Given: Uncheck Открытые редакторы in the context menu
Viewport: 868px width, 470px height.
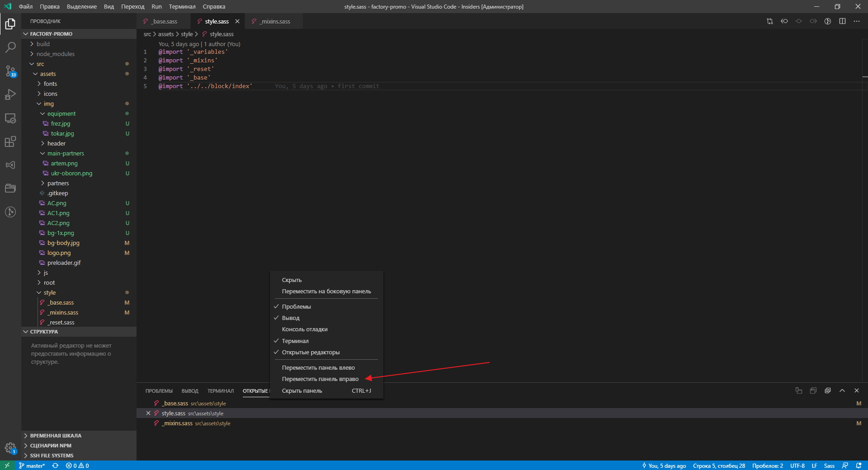Looking at the screenshot, I should pos(326,352).
